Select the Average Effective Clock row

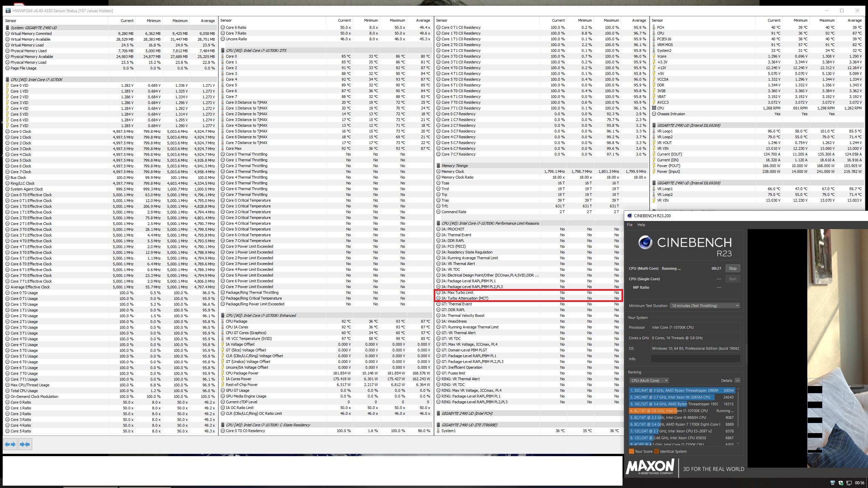[111, 287]
